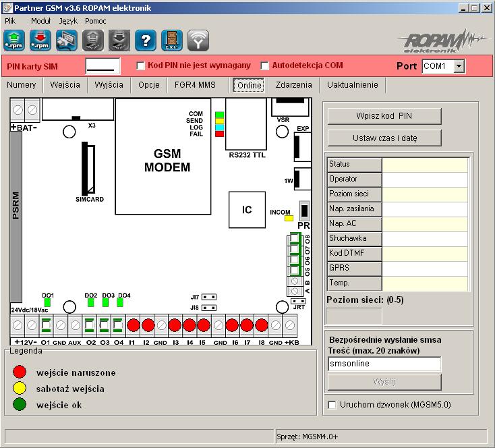Screen dimensions: 495x448
Task: Toggle output O3 terminal
Action: (104, 325)
